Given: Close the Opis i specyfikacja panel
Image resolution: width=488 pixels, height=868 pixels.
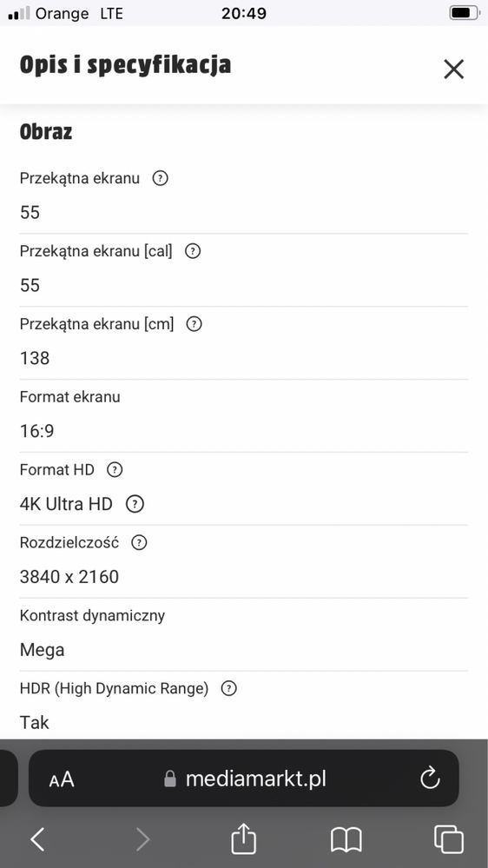Looking at the screenshot, I should 453,70.
